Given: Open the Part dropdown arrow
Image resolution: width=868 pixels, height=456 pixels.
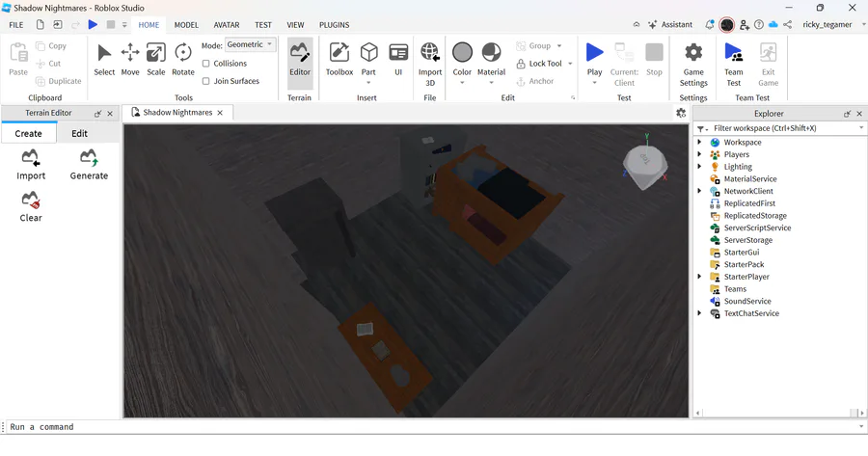Looking at the screenshot, I should pos(368,83).
